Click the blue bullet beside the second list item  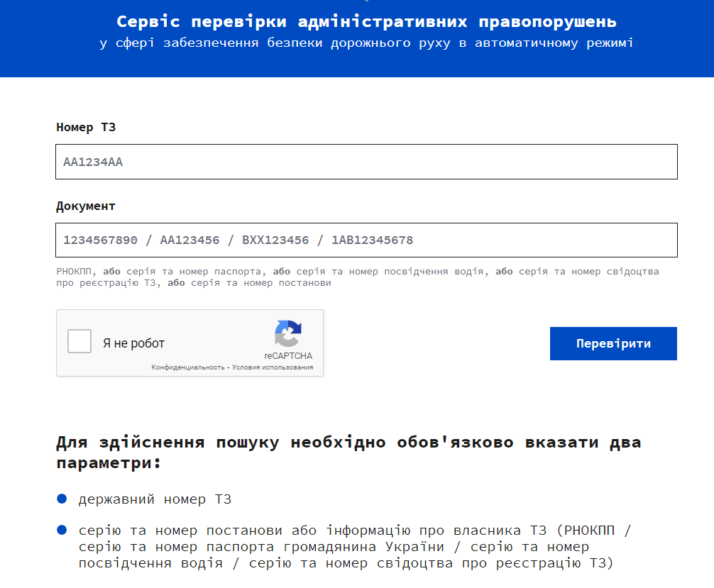pos(62,530)
